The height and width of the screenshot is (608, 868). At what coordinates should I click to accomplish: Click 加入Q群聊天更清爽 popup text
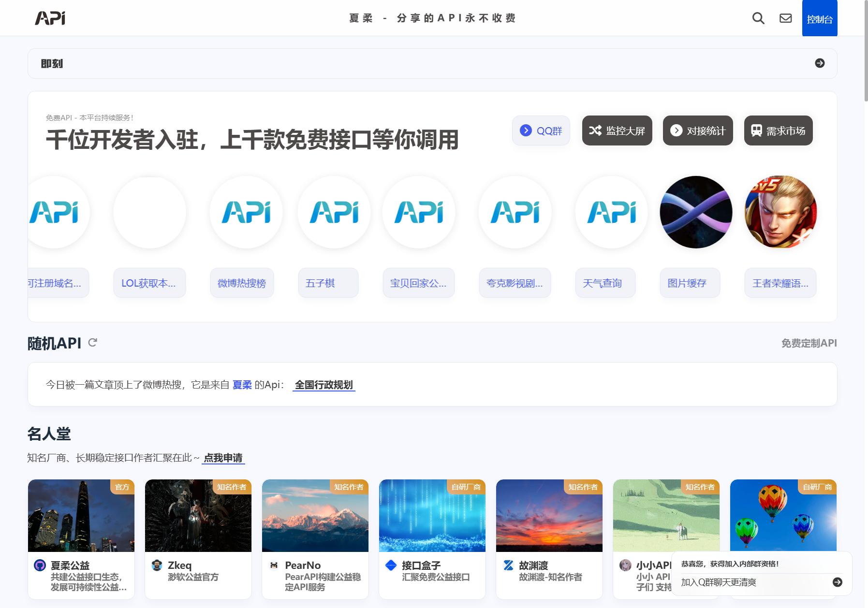[719, 582]
